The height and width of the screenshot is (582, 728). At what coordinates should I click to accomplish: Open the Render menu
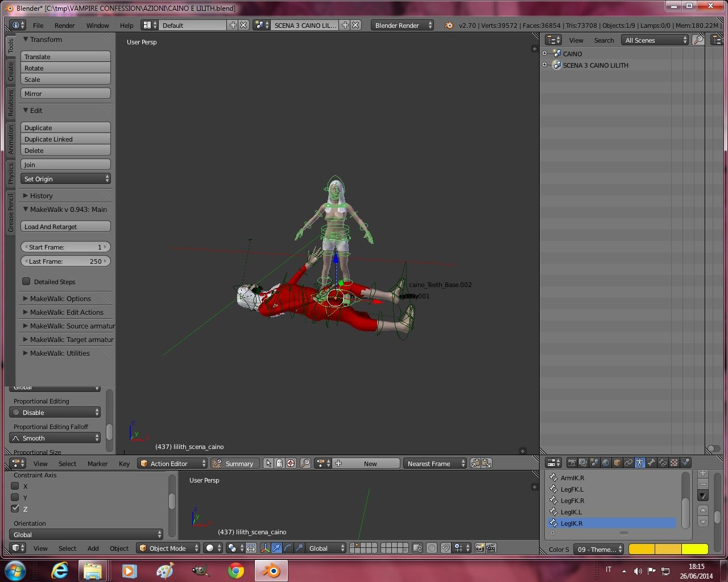[x=64, y=25]
